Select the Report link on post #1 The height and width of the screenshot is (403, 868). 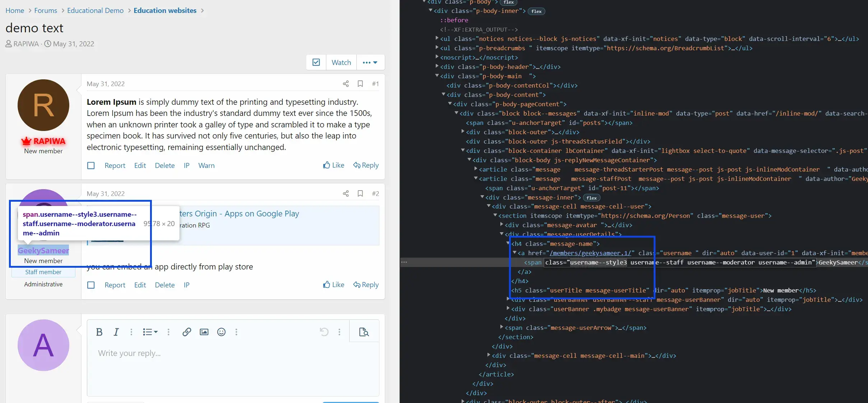[x=114, y=165]
